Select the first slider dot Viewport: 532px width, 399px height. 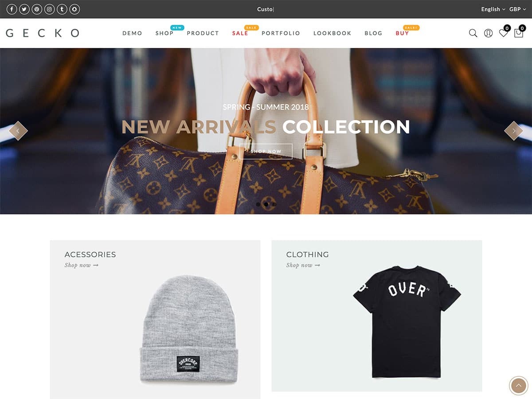click(x=258, y=204)
